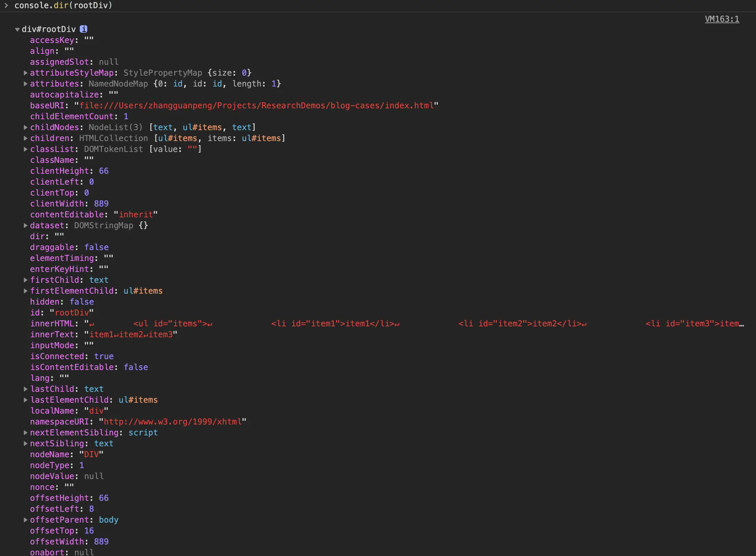Expand the attributeStyleMap property
Image resolution: width=756 pixels, height=556 pixels.
25,73
